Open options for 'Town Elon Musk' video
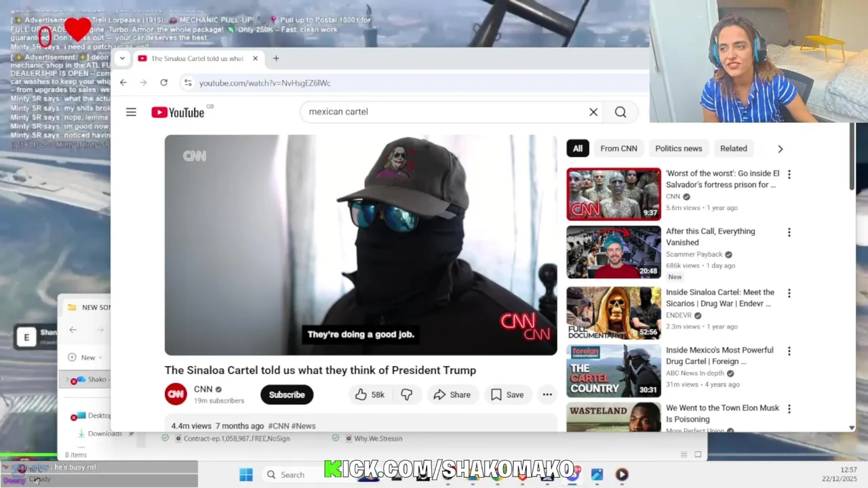 (789, 409)
